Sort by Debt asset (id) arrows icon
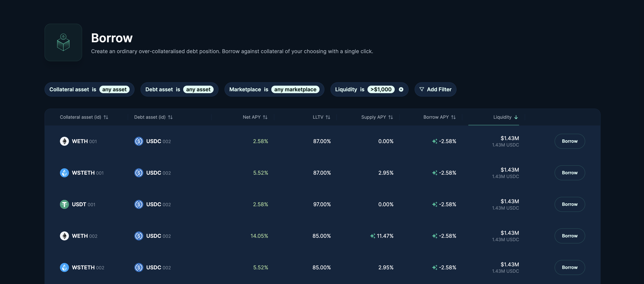 pyautogui.click(x=170, y=117)
